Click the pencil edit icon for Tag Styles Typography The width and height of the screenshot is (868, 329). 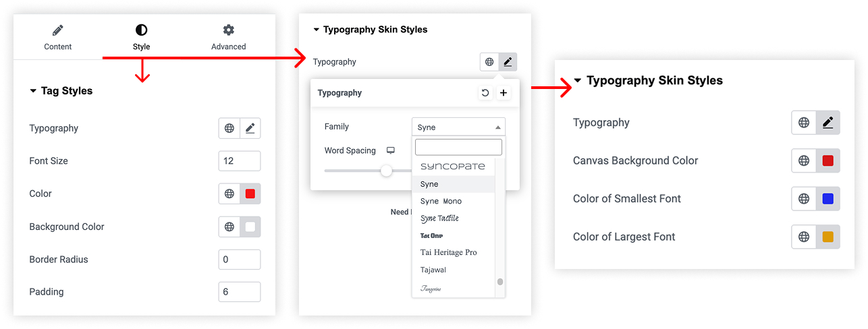coord(250,128)
